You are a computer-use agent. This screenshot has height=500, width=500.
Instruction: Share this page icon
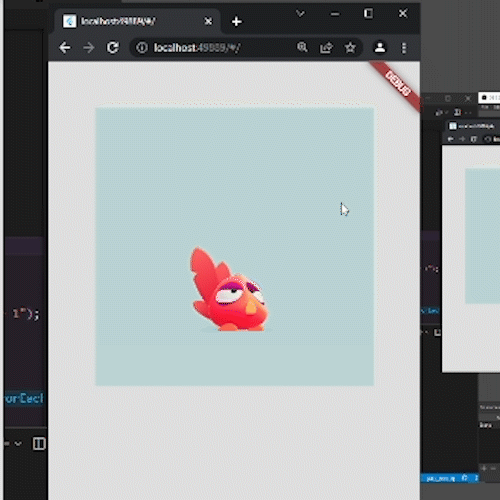326,48
